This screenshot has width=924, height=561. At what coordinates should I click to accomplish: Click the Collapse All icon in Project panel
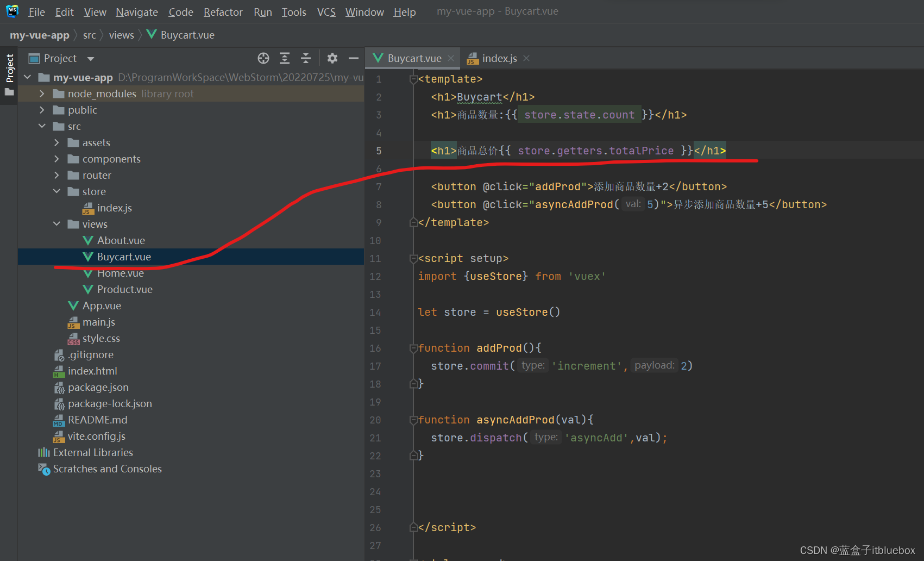point(306,58)
